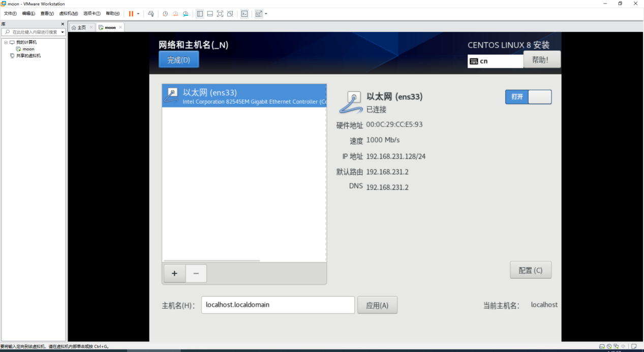Click the CD/DVD drive status icon

coord(609,346)
